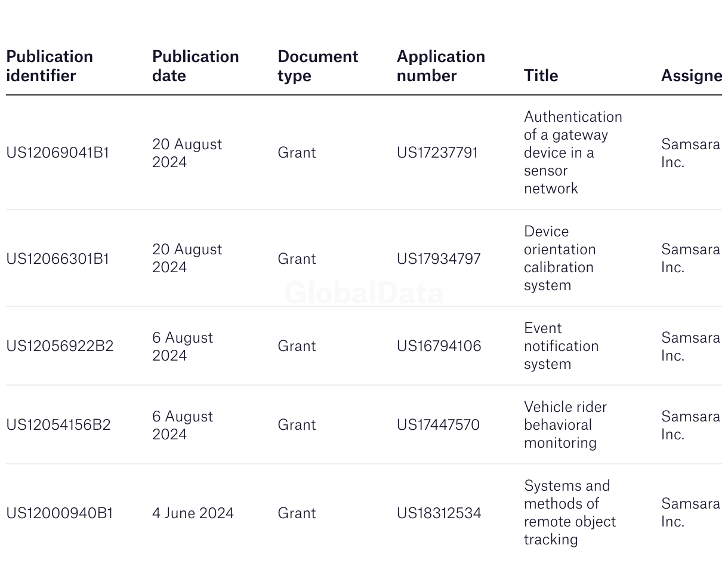The width and height of the screenshot is (728, 585).
Task: Click the 4 June 2024 date cell
Action: pos(193,513)
